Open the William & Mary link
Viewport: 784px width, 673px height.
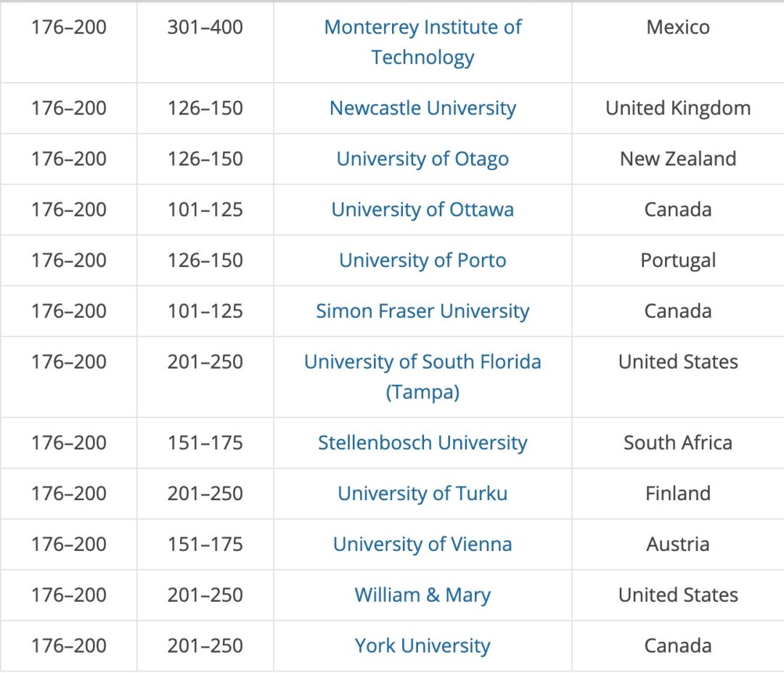(x=422, y=595)
